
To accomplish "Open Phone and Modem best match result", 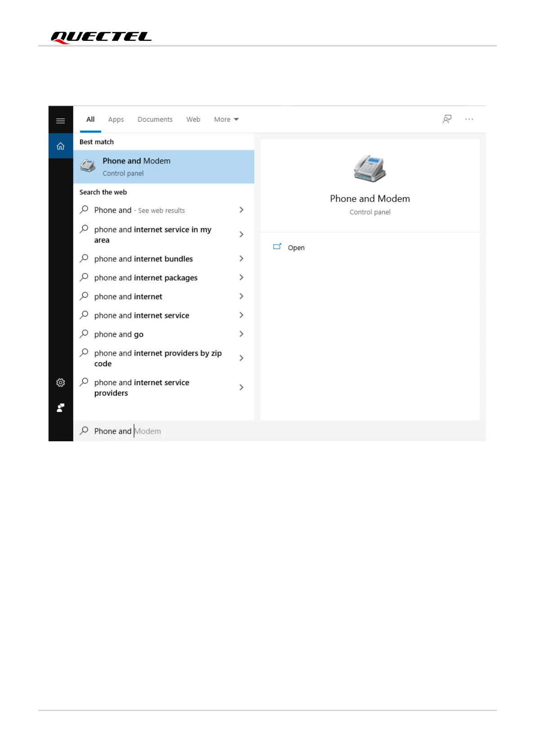I will (164, 167).
